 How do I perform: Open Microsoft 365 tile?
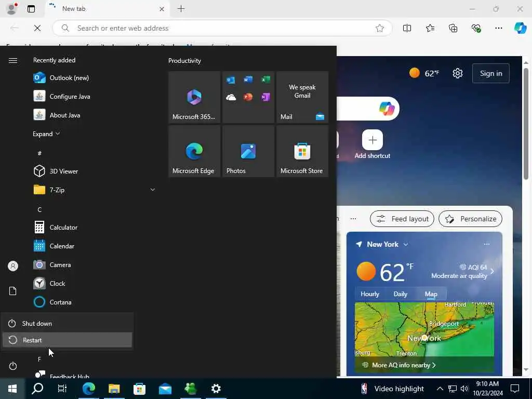click(x=194, y=97)
